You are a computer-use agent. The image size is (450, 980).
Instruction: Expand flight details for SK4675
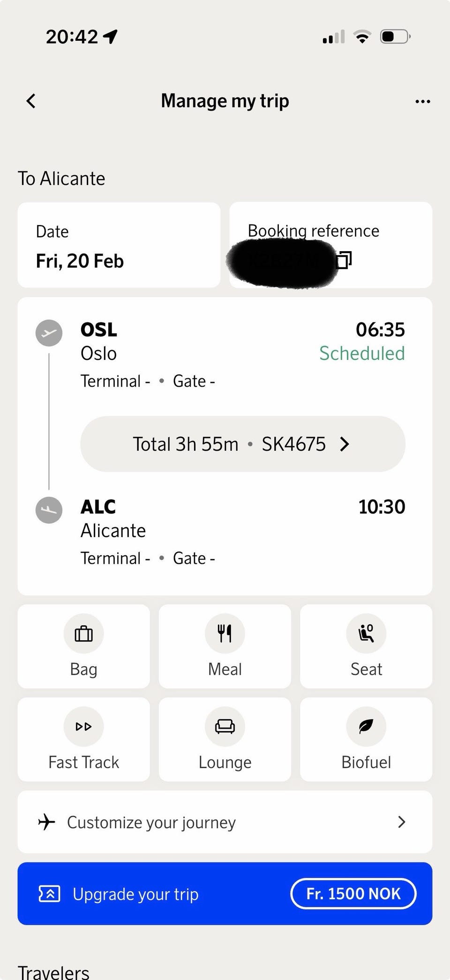(x=242, y=444)
